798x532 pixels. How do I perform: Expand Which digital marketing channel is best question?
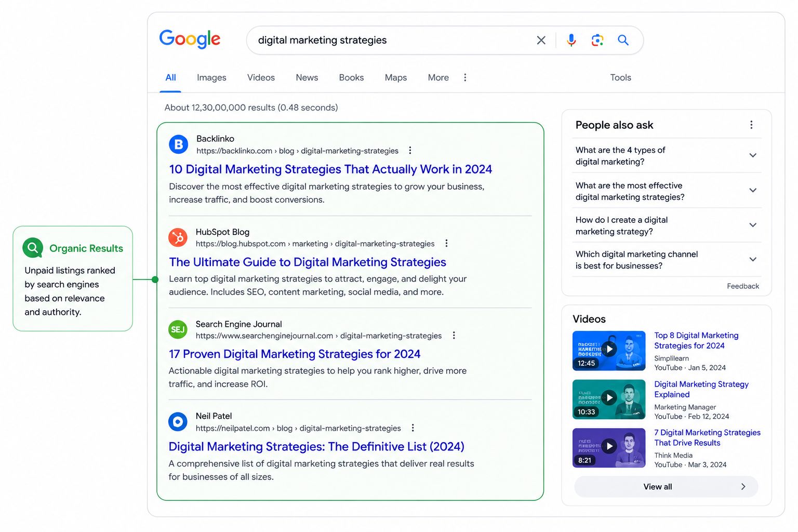[667, 259]
